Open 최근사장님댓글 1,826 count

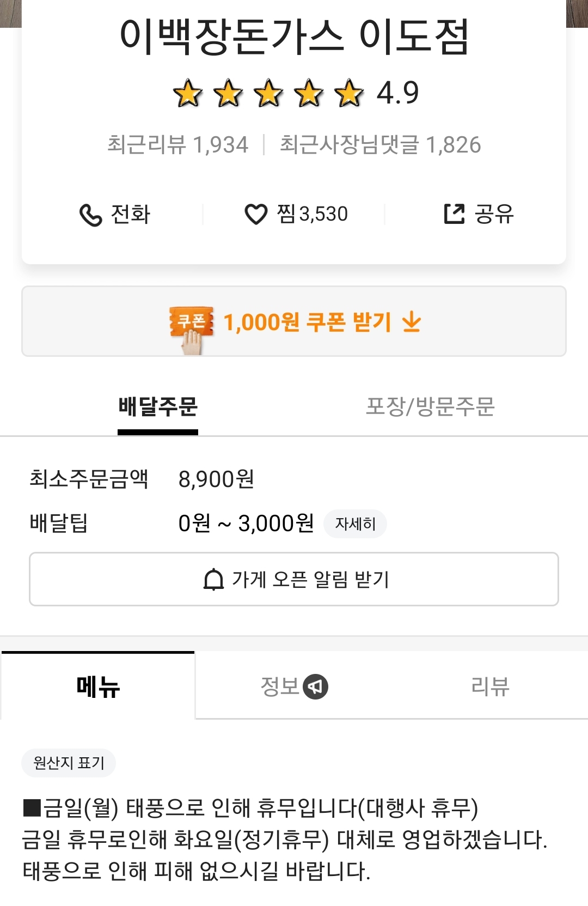[380, 145]
